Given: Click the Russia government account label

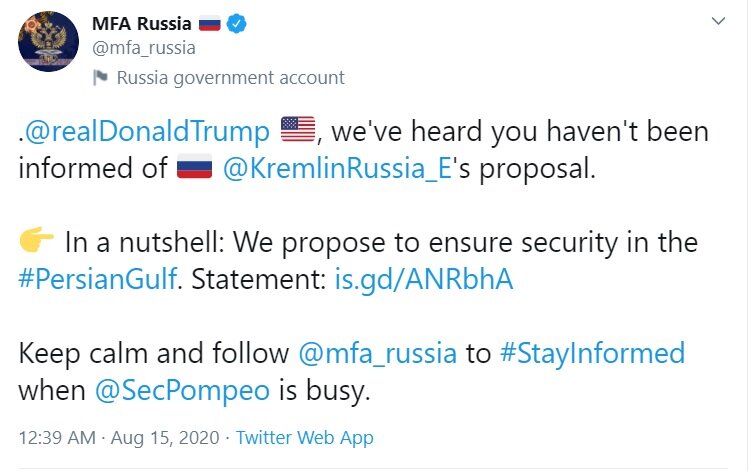Looking at the screenshot, I should pyautogui.click(x=230, y=77).
